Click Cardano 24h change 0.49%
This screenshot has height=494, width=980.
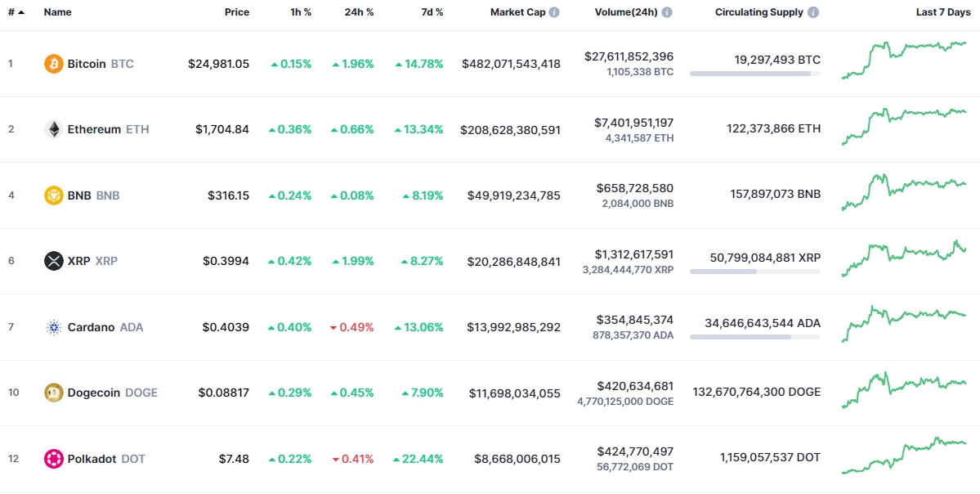click(x=353, y=327)
